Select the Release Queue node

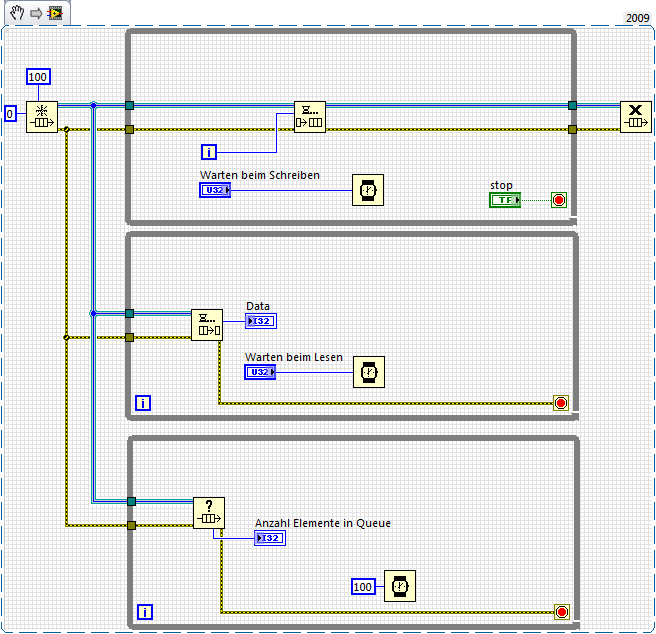[636, 117]
